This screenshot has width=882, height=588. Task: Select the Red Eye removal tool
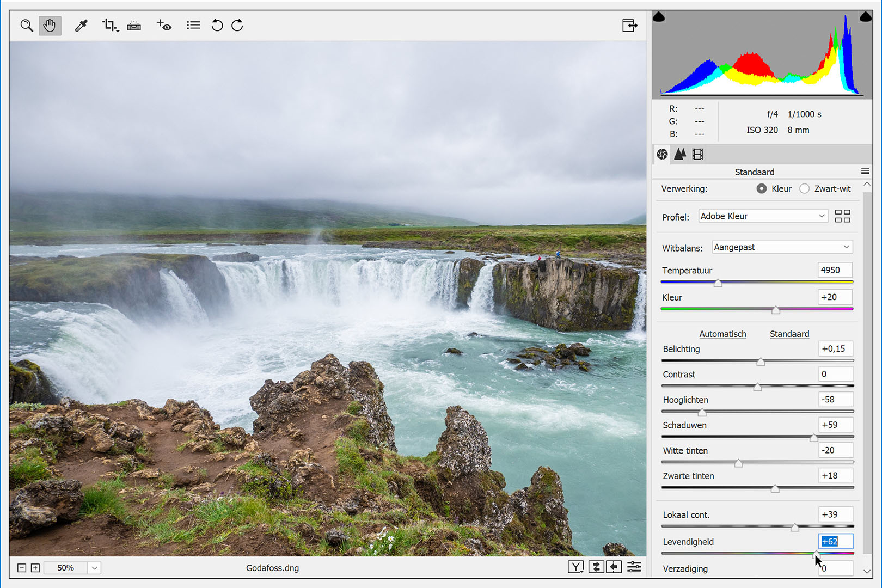[x=164, y=26]
